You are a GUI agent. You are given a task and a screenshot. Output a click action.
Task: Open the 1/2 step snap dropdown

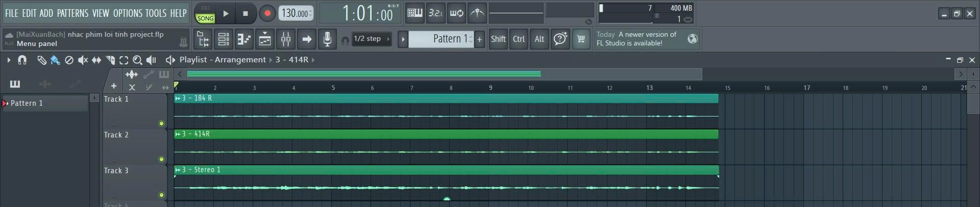(x=372, y=39)
